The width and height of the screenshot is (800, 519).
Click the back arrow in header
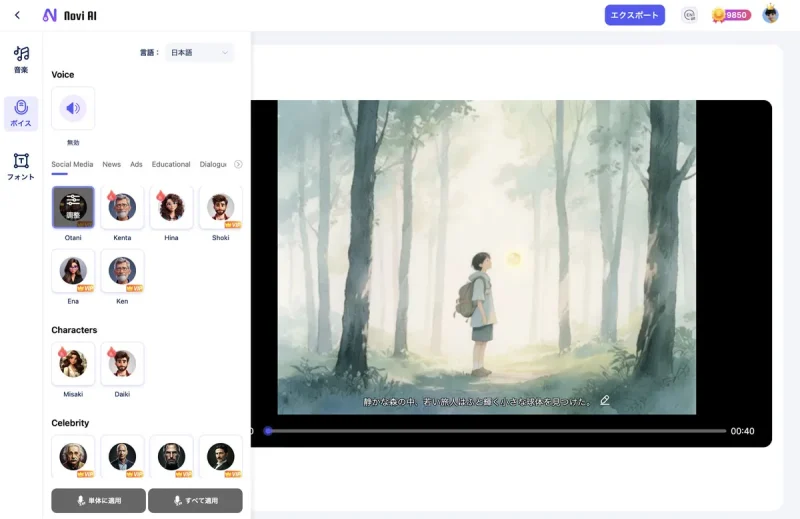pos(17,15)
